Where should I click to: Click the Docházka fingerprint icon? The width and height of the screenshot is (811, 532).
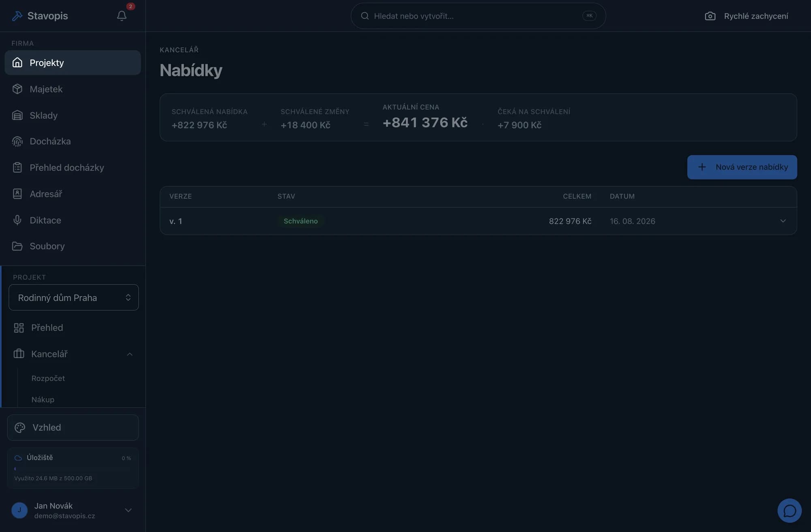point(17,141)
